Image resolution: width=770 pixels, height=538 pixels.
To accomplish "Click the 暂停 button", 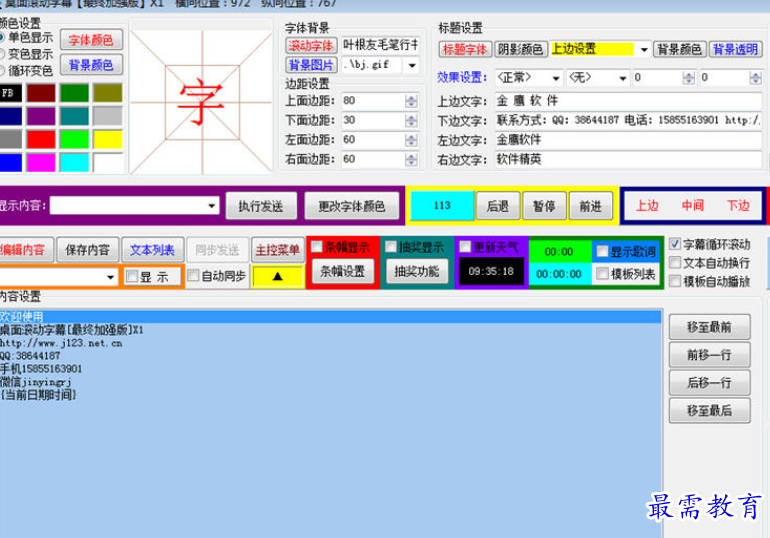I will [x=544, y=206].
